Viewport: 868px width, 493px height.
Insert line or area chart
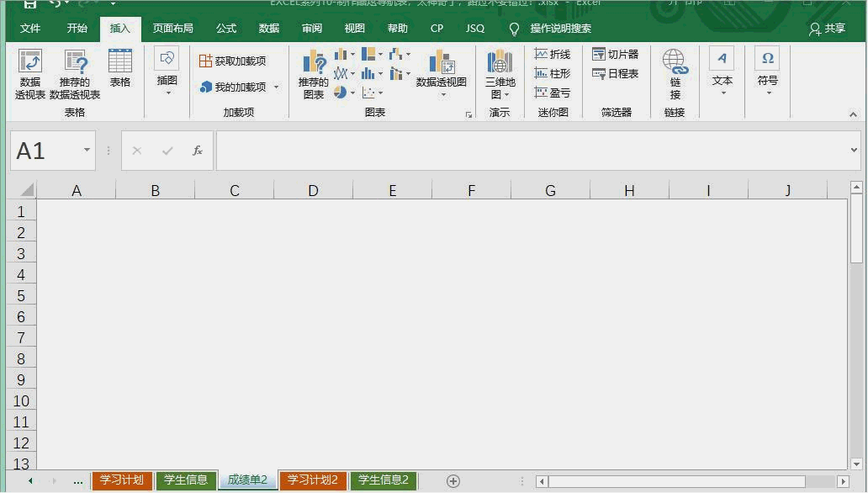click(344, 73)
